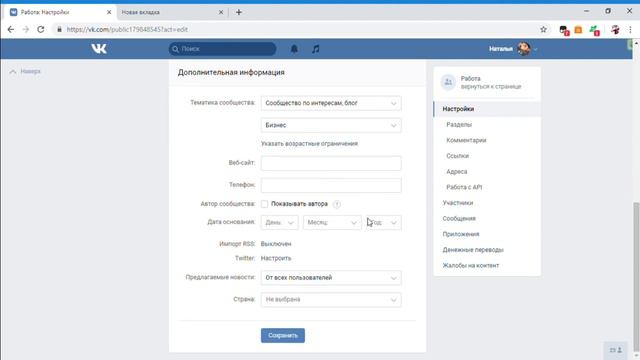Viewport: 640px width, 360px height.
Task: Click the help question mark near Показывать автора
Action: coord(337,204)
